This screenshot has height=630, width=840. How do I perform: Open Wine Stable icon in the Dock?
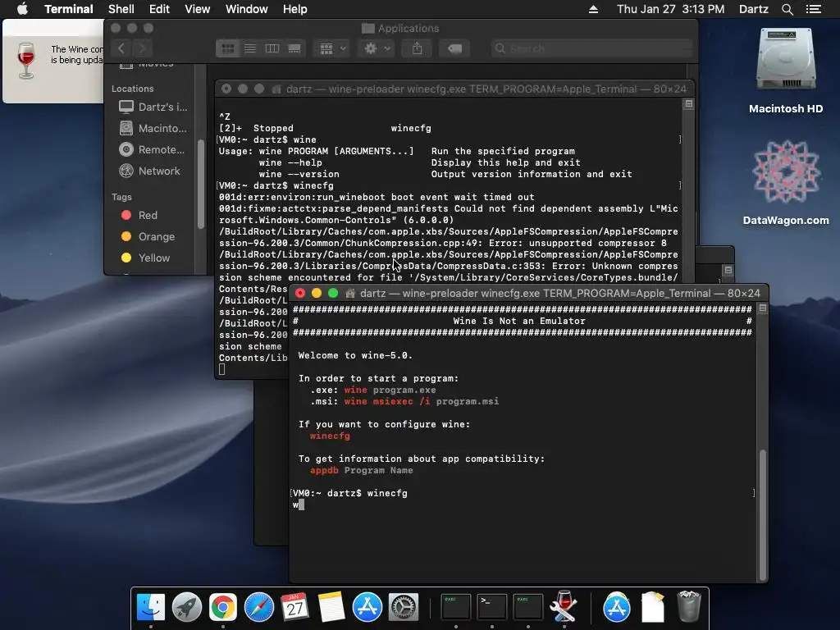pos(564,607)
